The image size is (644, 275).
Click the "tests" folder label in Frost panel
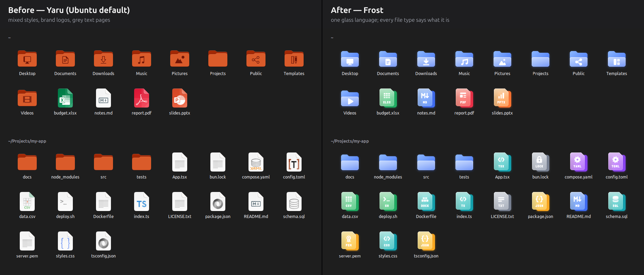pyautogui.click(x=464, y=177)
